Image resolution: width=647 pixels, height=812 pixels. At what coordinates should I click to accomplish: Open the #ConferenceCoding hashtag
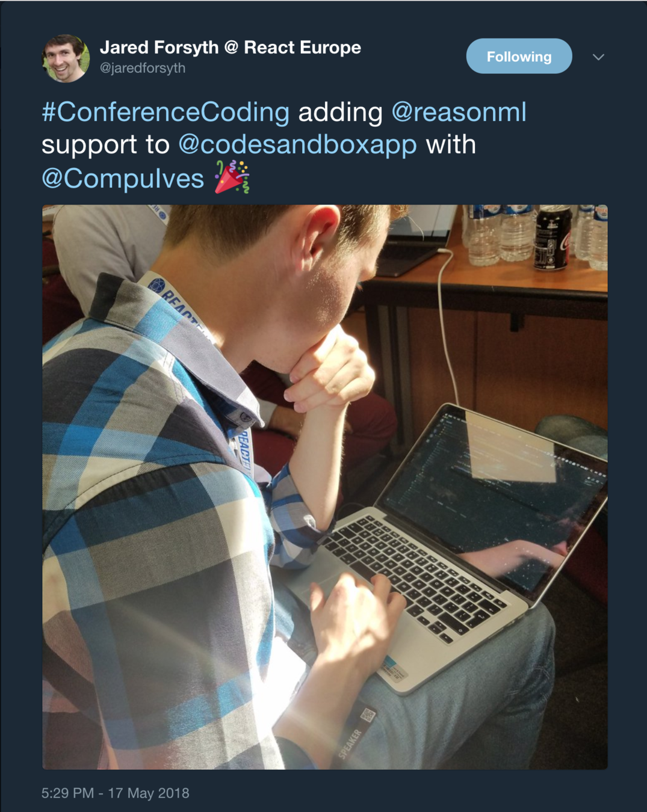(166, 112)
